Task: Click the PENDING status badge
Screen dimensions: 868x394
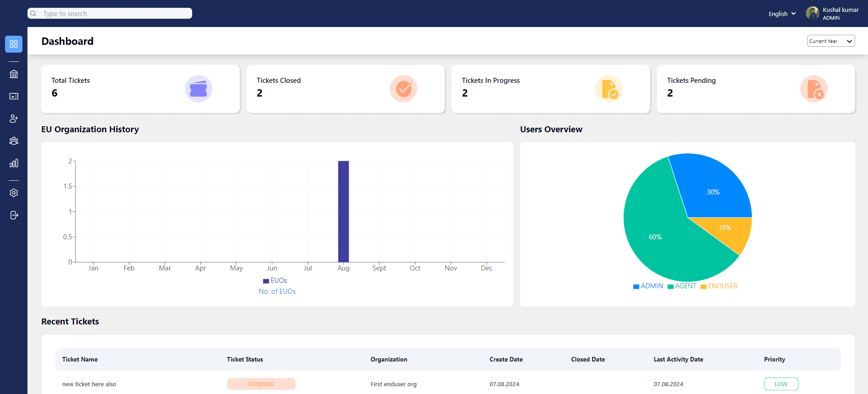Action: coord(261,384)
